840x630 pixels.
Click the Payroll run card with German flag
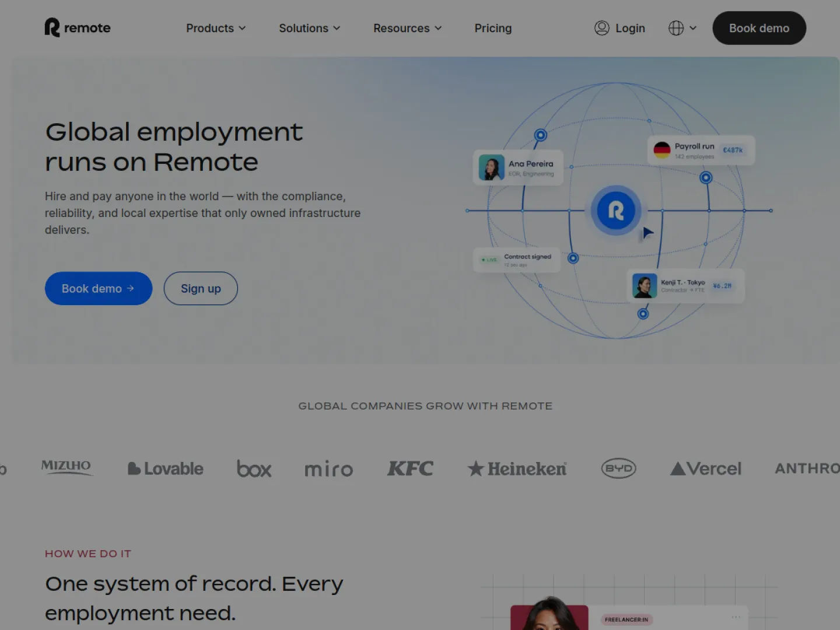[701, 150]
